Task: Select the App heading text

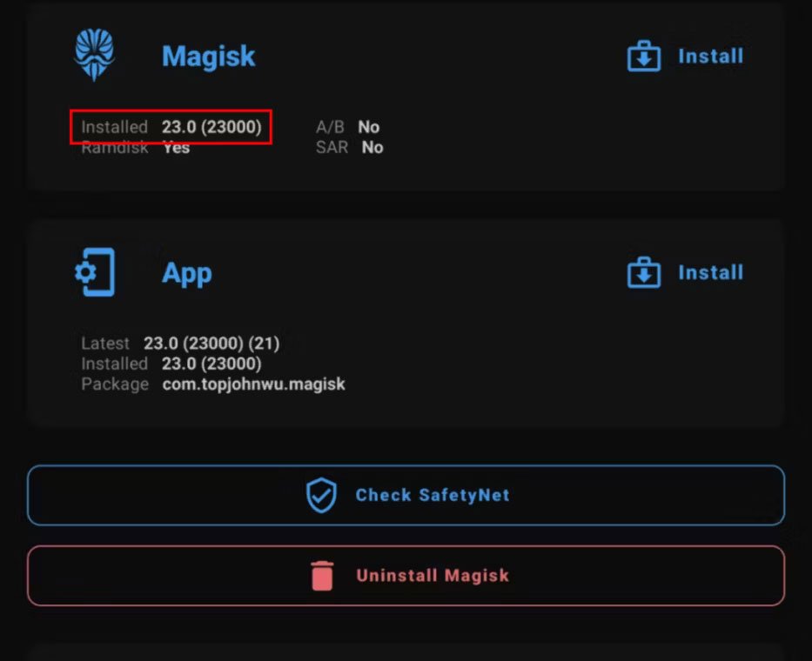Action: [x=187, y=273]
